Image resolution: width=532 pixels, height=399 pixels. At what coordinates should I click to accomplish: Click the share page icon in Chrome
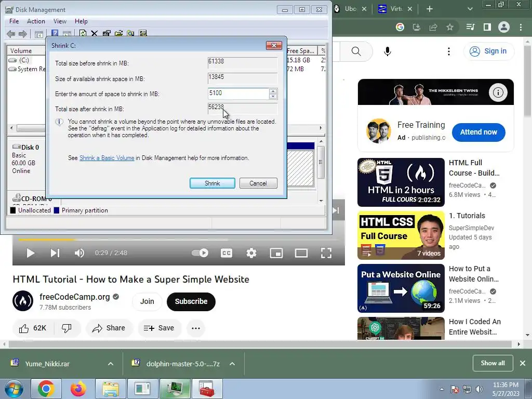pyautogui.click(x=433, y=27)
